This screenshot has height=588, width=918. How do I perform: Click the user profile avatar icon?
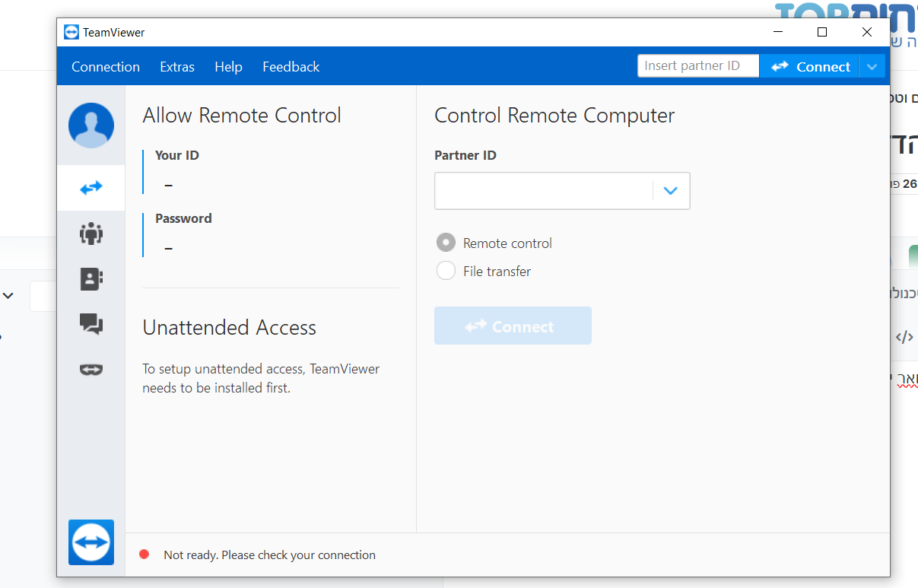point(91,126)
